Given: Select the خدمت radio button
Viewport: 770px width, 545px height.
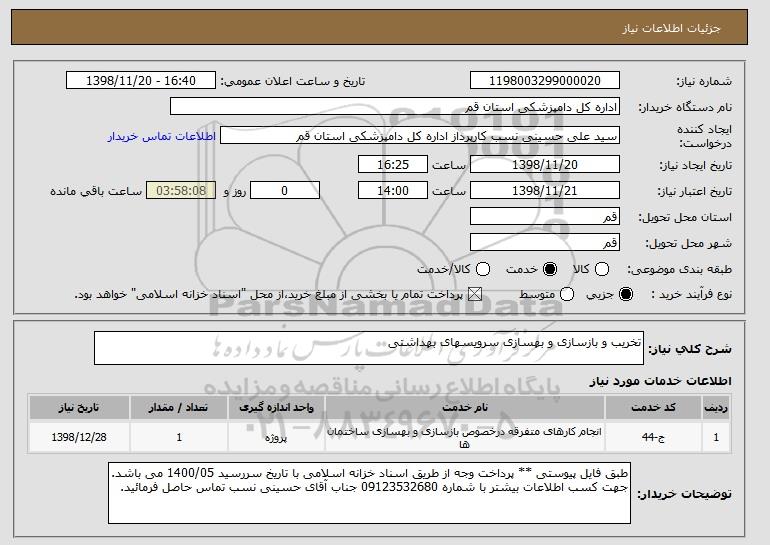Looking at the screenshot, I should point(550,269).
